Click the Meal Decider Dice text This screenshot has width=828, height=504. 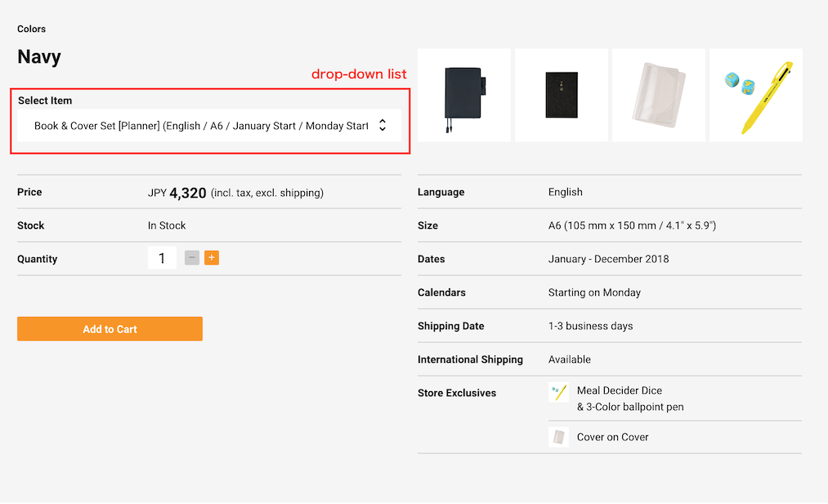click(620, 390)
